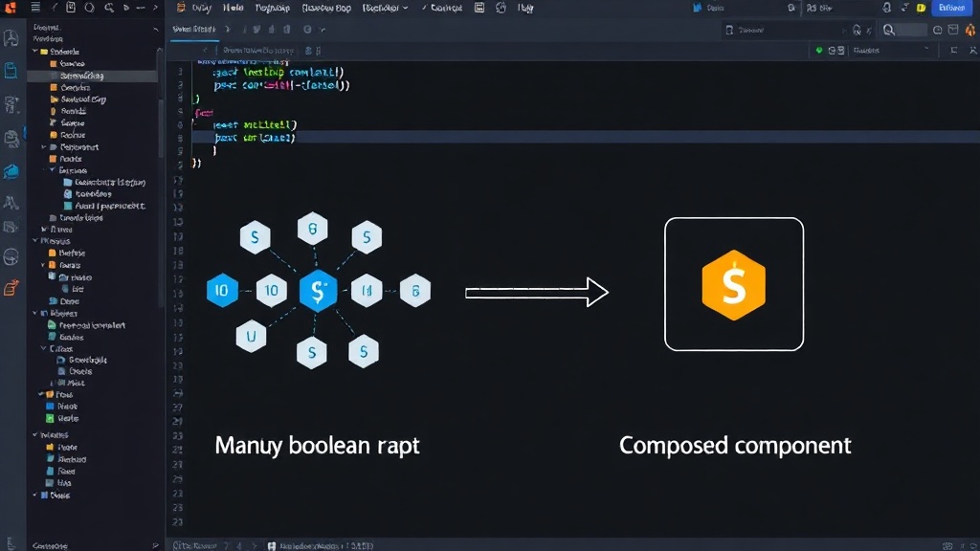This screenshot has height=551, width=980.
Task: Click the clipboard icon in the top toolbar
Action: click(71, 8)
